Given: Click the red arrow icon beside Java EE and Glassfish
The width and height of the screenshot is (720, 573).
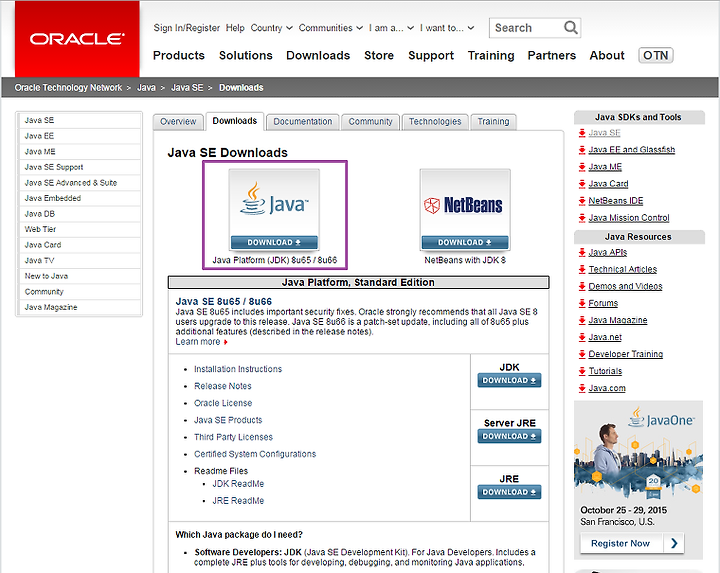Looking at the screenshot, I should pos(582,150).
